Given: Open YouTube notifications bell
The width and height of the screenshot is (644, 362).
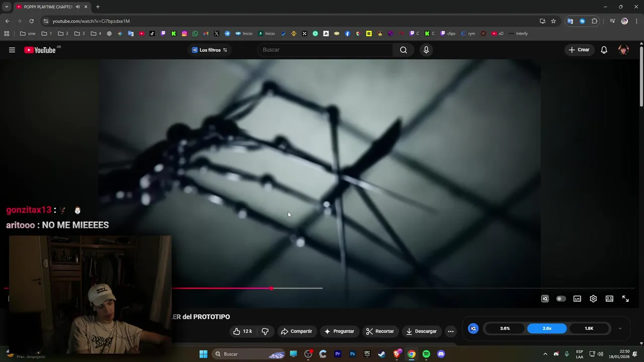Looking at the screenshot, I should point(604,50).
